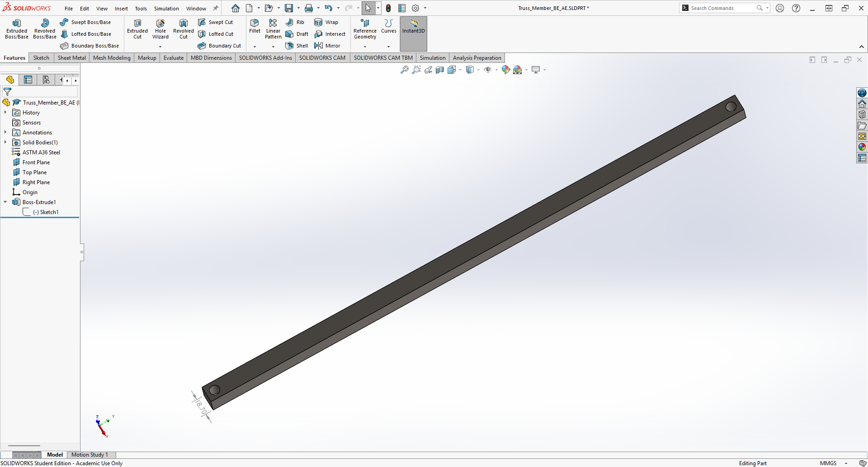This screenshot has width=868, height=467.
Task: Select the Revolved Cut tool
Action: point(184,29)
